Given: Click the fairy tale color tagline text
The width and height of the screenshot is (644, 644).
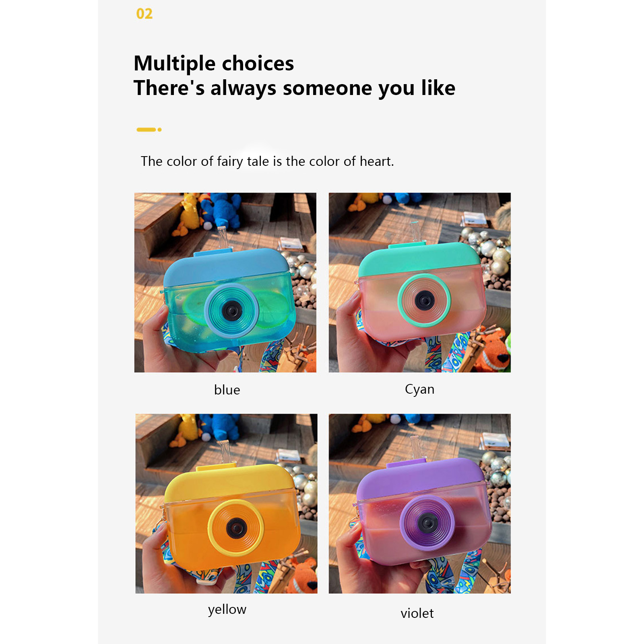Looking at the screenshot, I should 267,161.
